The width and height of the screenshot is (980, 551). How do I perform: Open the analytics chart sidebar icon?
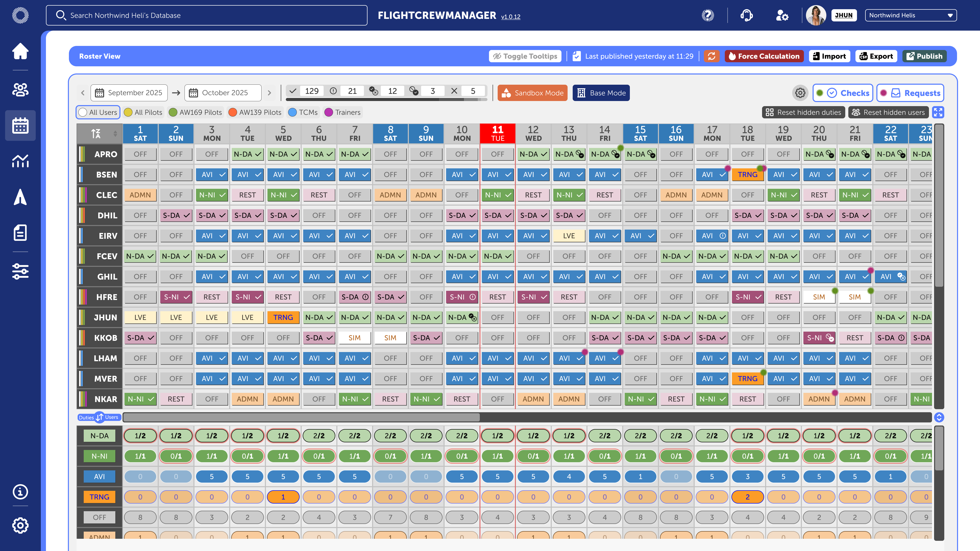(20, 161)
